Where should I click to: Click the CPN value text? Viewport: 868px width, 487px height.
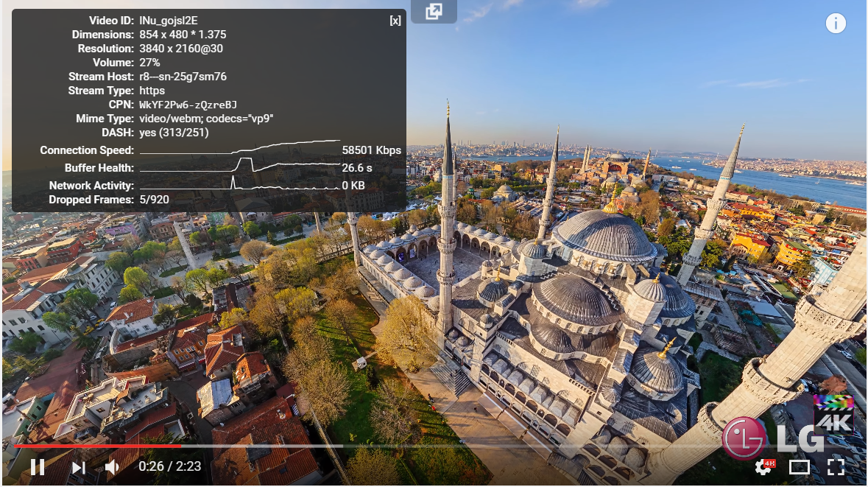tap(188, 105)
